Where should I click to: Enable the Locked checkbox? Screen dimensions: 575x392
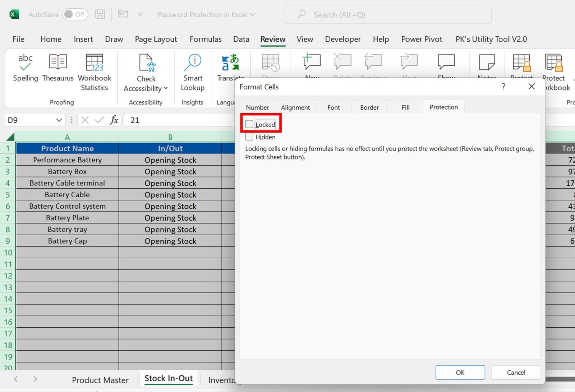point(249,124)
